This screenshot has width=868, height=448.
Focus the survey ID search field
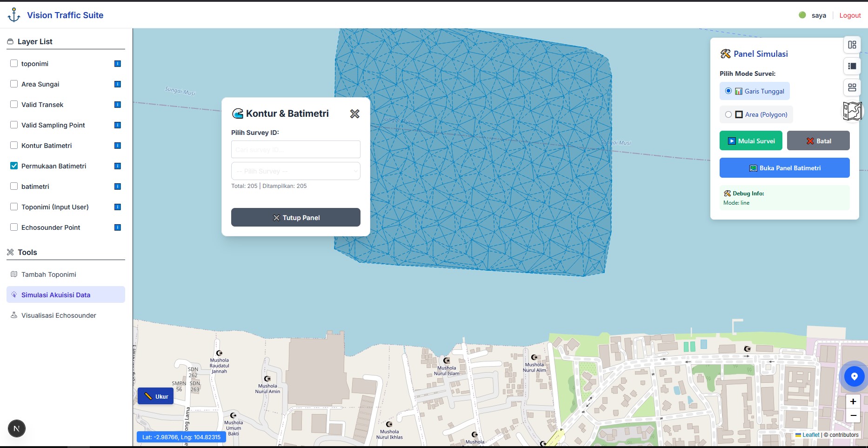pyautogui.click(x=296, y=149)
